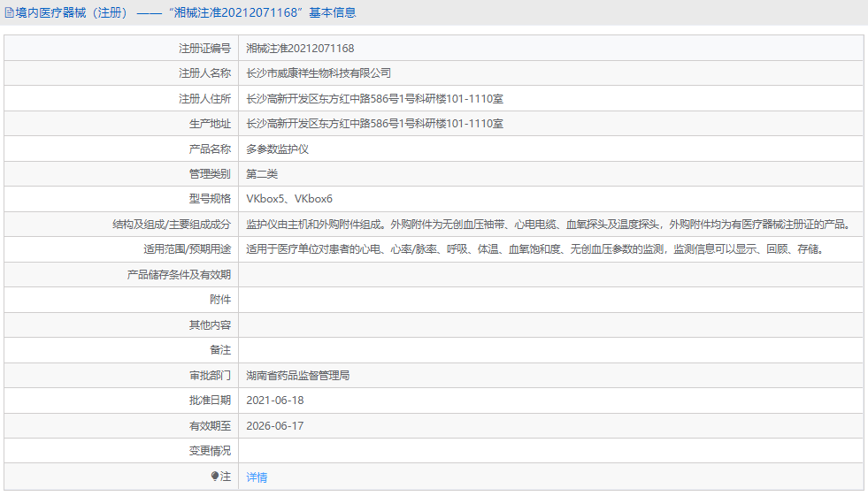Click the 有效期至 label cell
This screenshot has height=496, width=868.
pos(121,425)
